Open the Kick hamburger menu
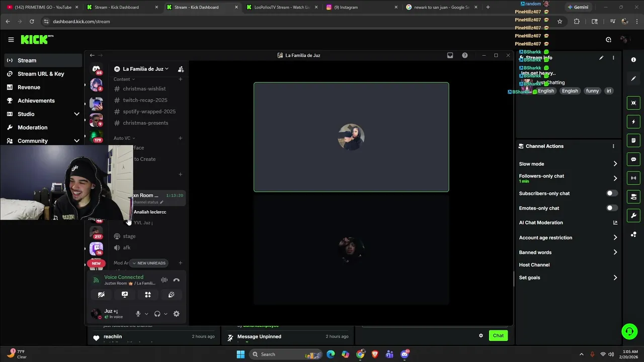Image resolution: width=644 pixels, height=362 pixels. tap(11, 40)
